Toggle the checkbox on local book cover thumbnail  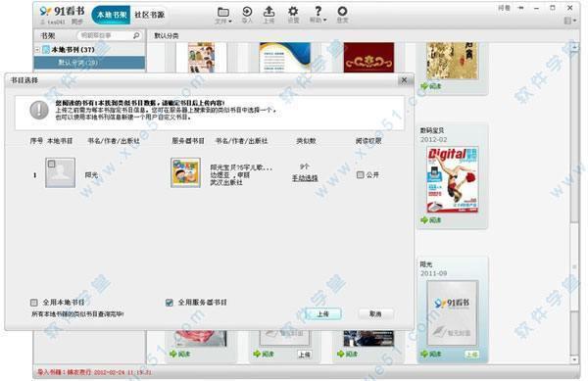click(52, 164)
